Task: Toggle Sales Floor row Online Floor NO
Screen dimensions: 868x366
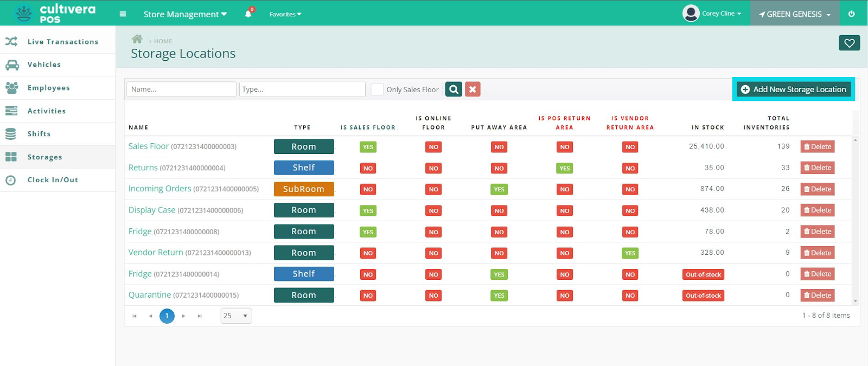Action: pyautogui.click(x=433, y=147)
